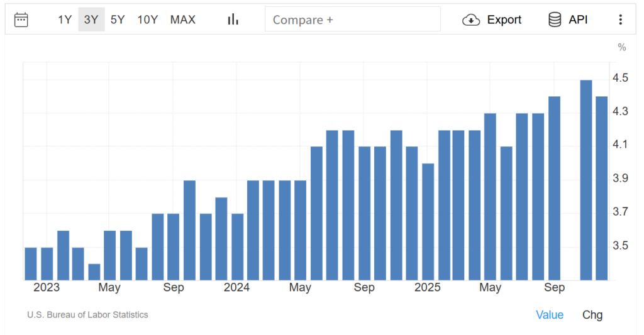This screenshot has width=644, height=335.
Task: Switch to 5Y time range
Action: [118, 19]
